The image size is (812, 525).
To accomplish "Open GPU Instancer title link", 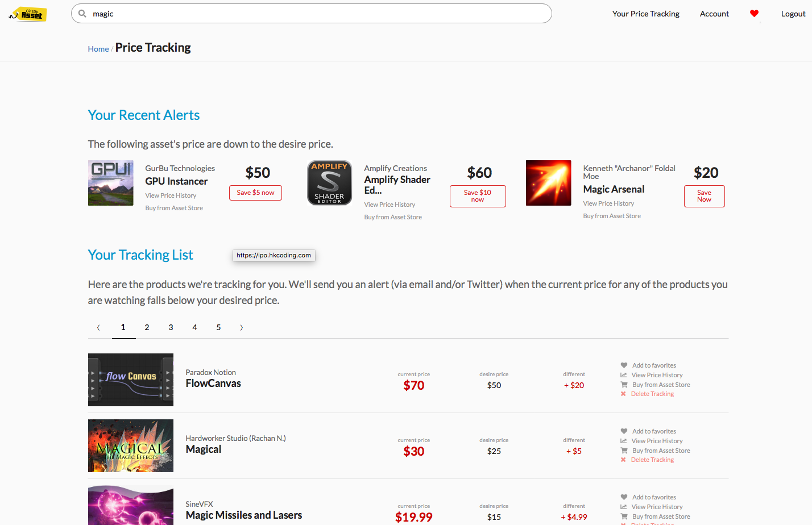I will coord(176,181).
